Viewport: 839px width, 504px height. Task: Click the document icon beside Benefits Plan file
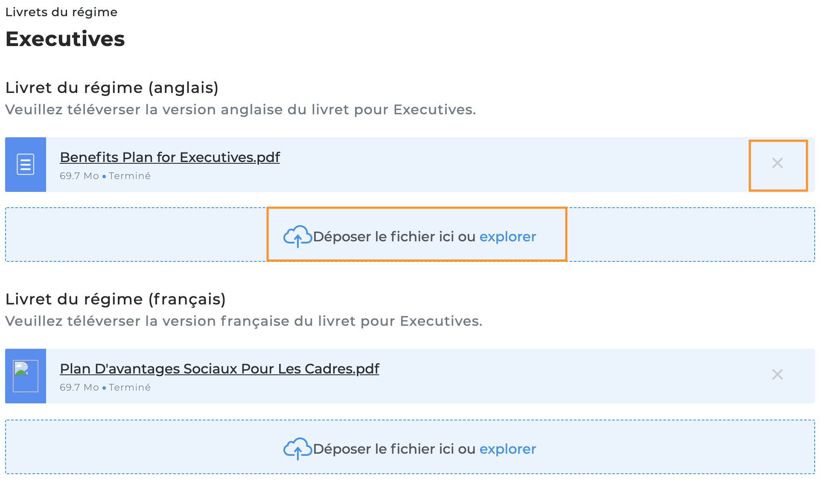click(26, 165)
